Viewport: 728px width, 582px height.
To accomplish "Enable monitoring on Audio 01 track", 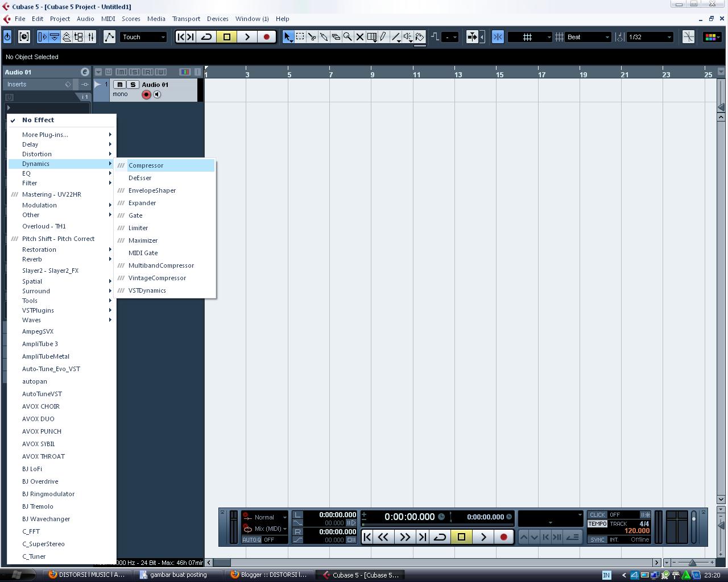I will [157, 94].
